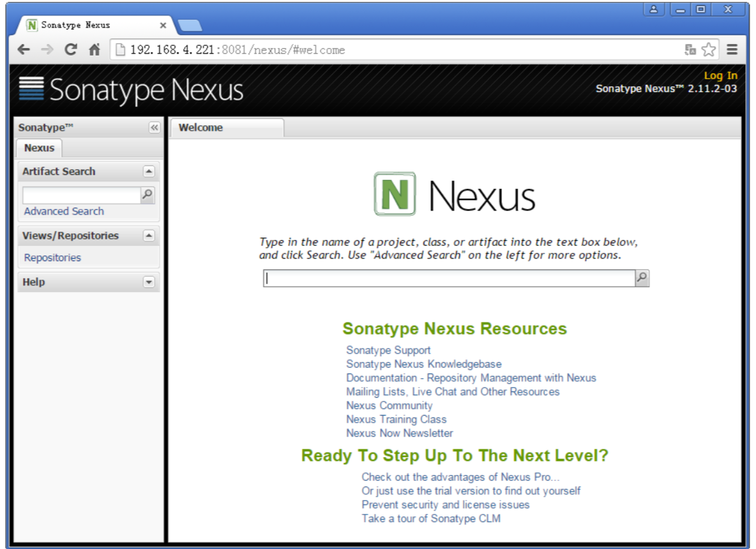The width and height of the screenshot is (756, 549).
Task: Open the Nexus Community link
Action: (x=389, y=405)
